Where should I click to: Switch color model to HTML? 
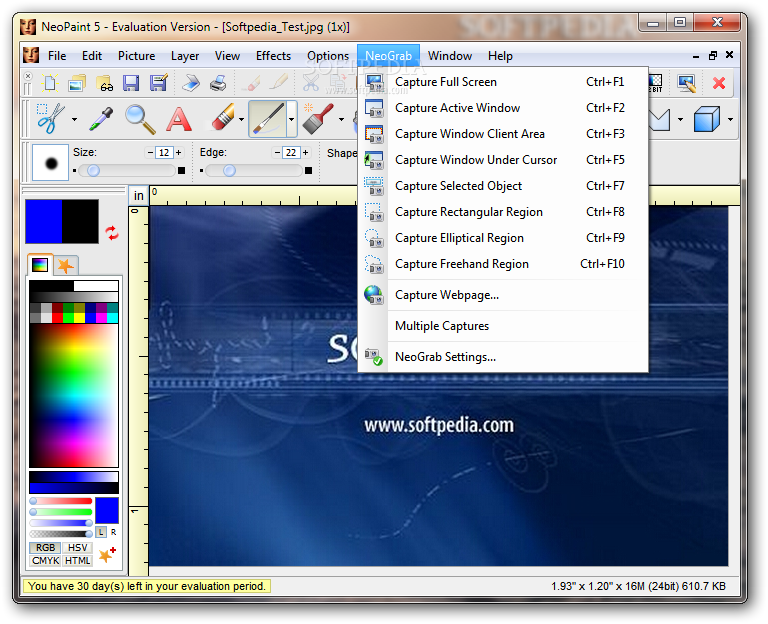(77, 560)
